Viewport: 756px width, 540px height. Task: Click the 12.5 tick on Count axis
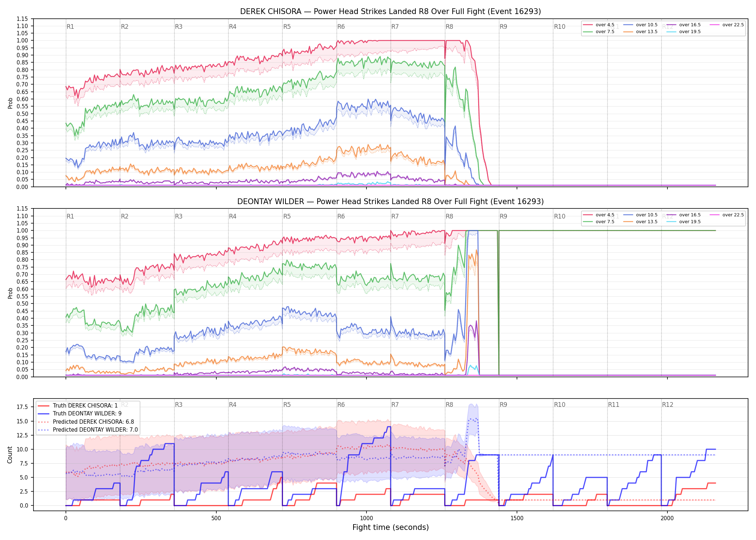(x=22, y=435)
